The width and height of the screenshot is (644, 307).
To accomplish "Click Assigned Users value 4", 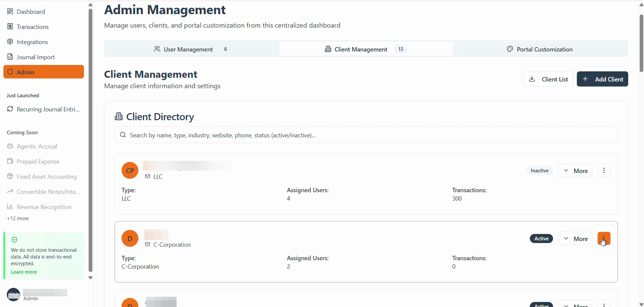I will 288,199.
